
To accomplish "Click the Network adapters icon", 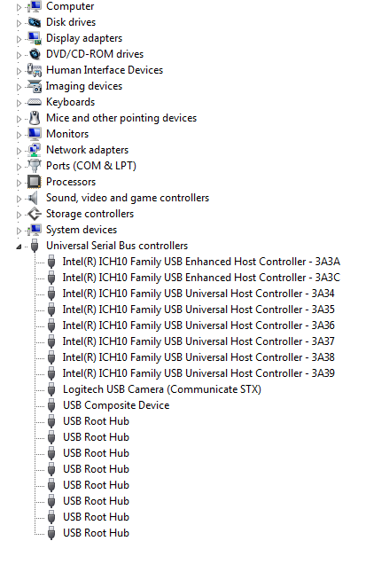I will point(35,150).
